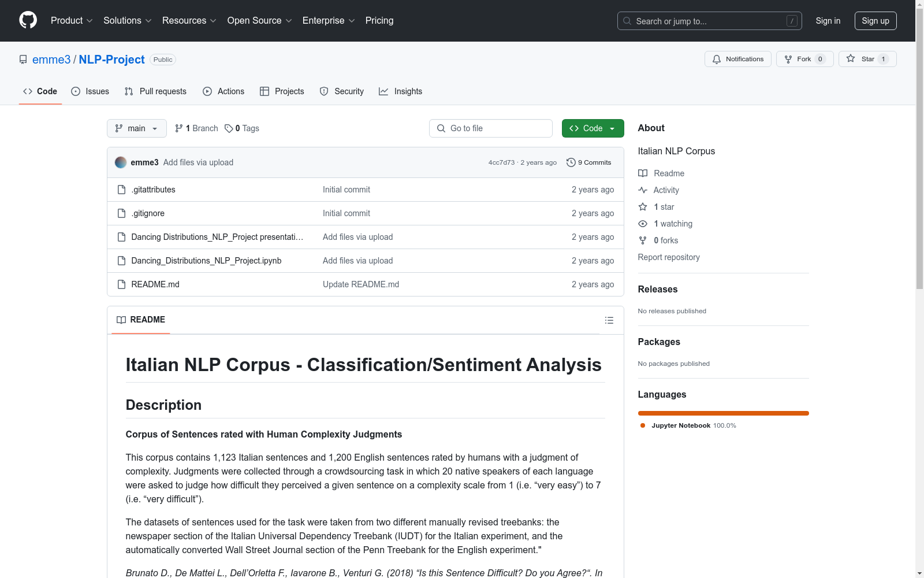The image size is (924, 578).
Task: Click the search magnifier icon in header
Action: pyautogui.click(x=627, y=21)
